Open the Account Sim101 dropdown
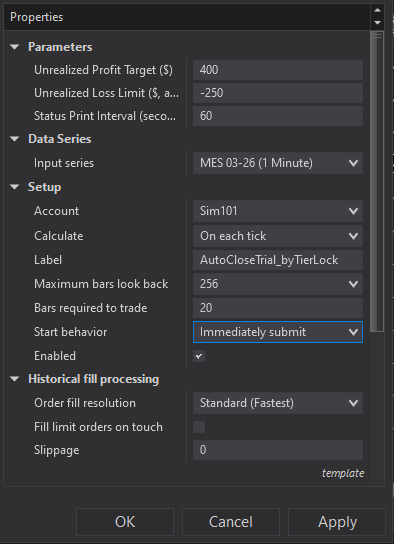The width and height of the screenshot is (394, 544). 278,211
